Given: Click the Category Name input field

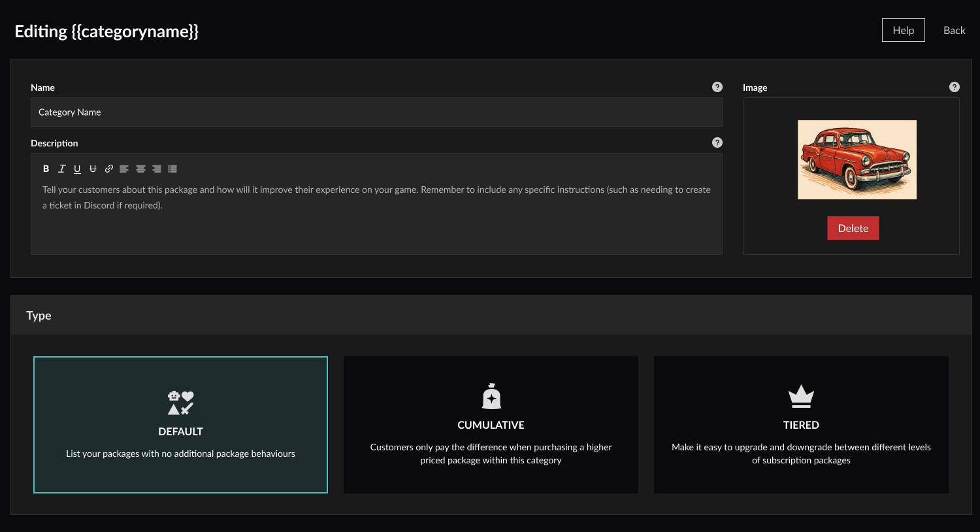Looking at the screenshot, I should [377, 112].
